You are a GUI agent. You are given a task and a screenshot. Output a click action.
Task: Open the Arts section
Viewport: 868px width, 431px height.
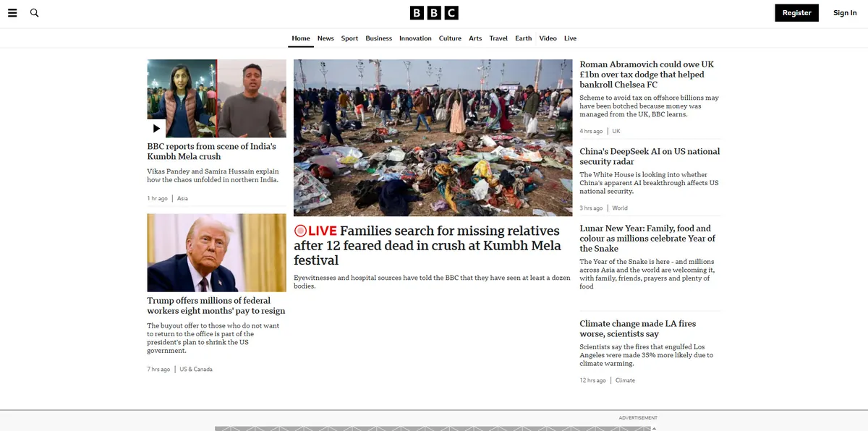click(475, 38)
